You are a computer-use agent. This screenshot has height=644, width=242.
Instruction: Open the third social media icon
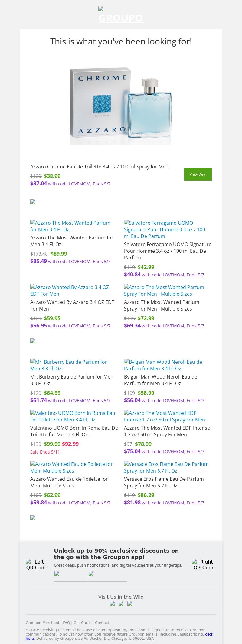[x=130, y=604]
